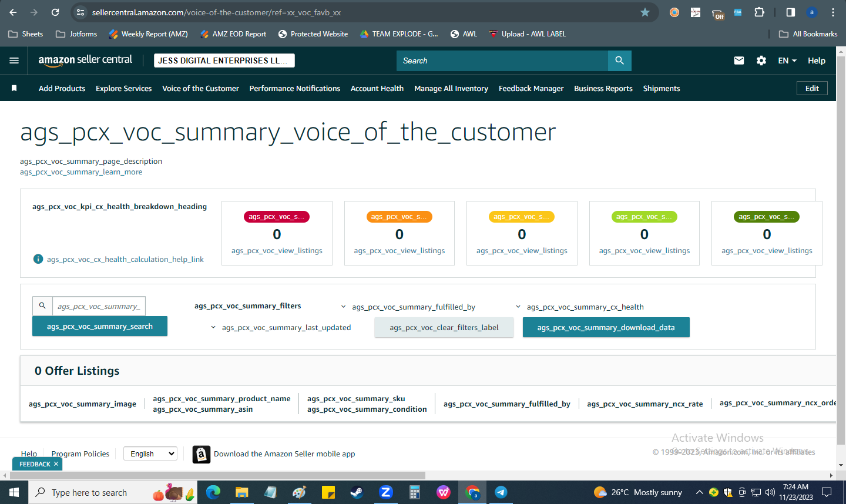Click the yellow ags_pcx_voc_s badge
Image resolution: width=846 pixels, height=504 pixels.
pyautogui.click(x=522, y=217)
